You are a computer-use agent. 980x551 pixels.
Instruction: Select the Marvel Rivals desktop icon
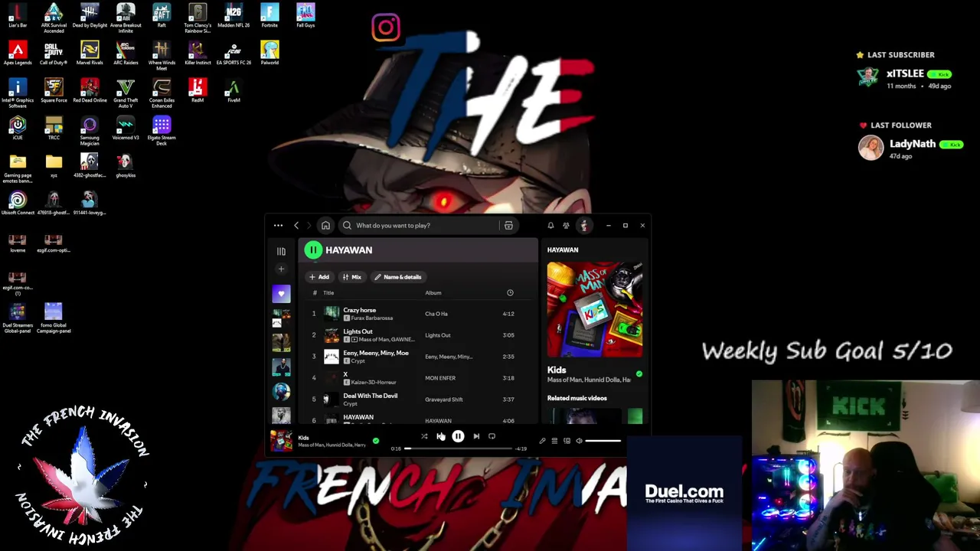click(90, 54)
